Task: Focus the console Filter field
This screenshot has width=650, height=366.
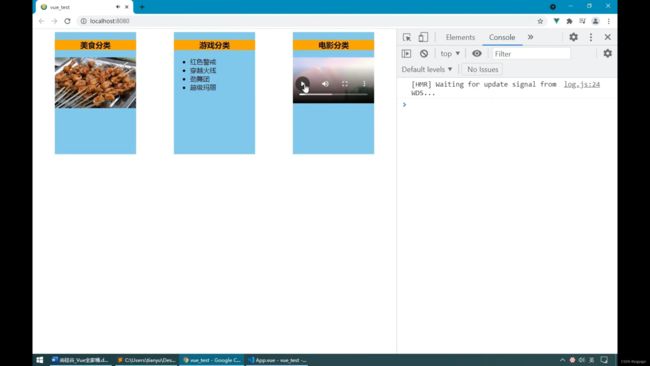Action: point(531,53)
